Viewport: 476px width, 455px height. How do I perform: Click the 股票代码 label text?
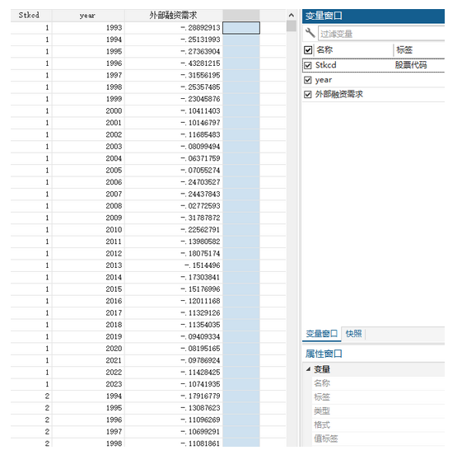(x=411, y=65)
